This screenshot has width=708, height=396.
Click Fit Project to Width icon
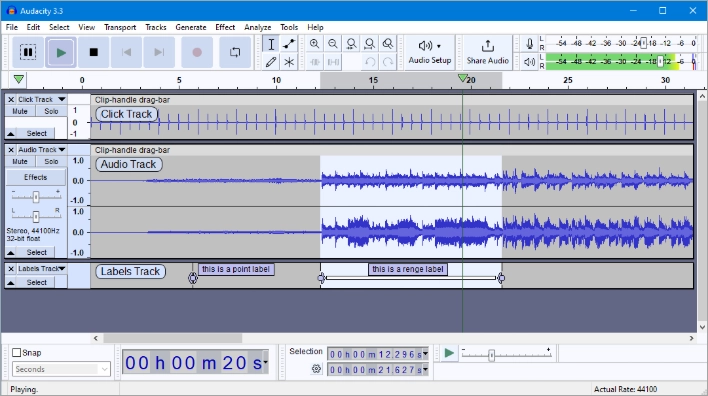pyautogui.click(x=369, y=44)
